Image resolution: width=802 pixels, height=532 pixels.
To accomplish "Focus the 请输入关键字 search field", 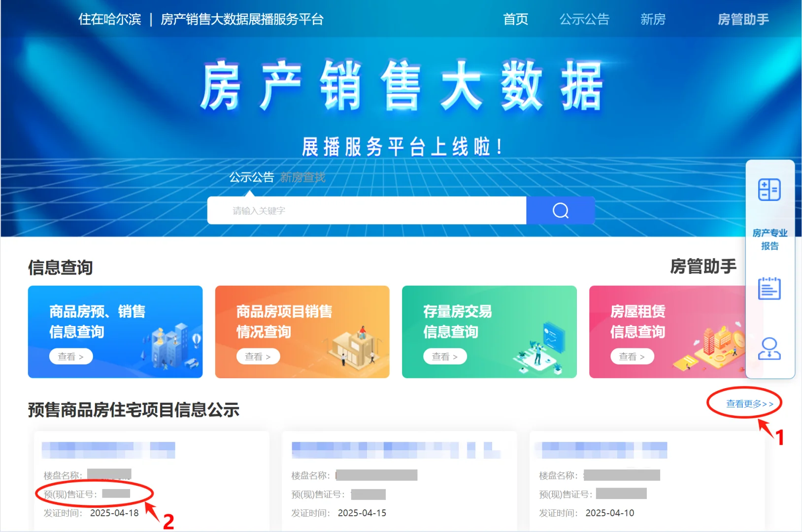I will 367,210.
